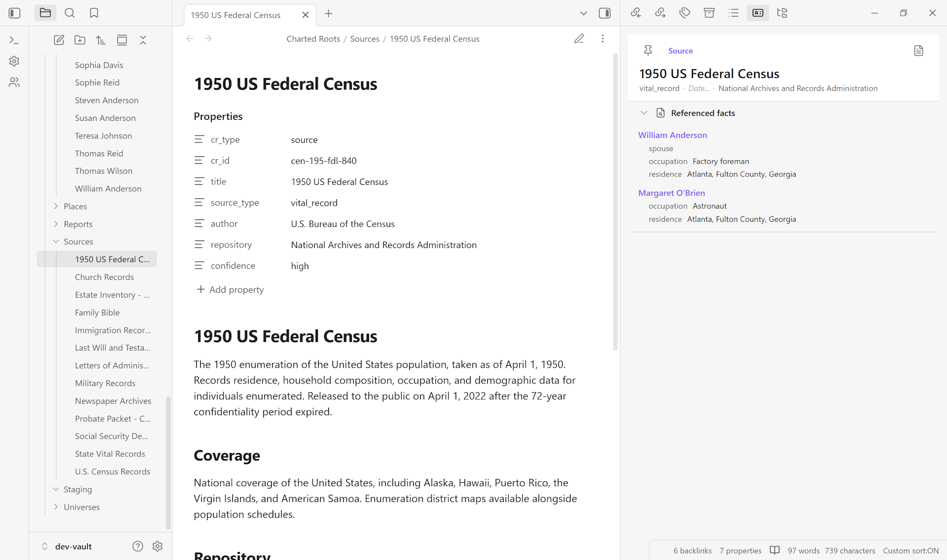
Task: Open the document icon in Source panel
Action: [918, 50]
